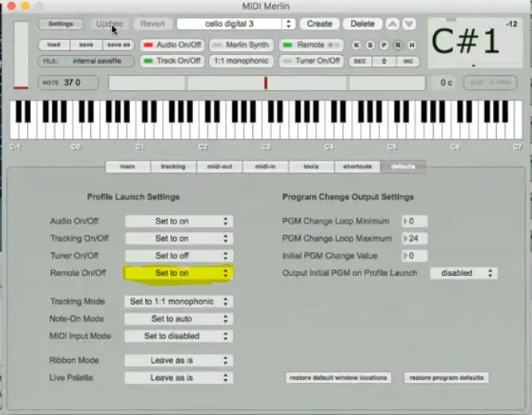The width and height of the screenshot is (532, 415).
Task: Open Audio On/Off launch setting dropdown
Action: 179,221
